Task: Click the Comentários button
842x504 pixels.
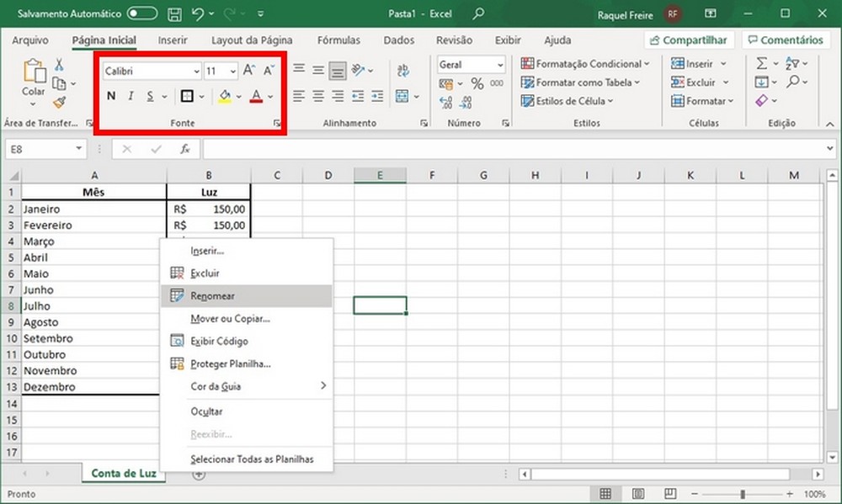Action: pyautogui.click(x=786, y=40)
